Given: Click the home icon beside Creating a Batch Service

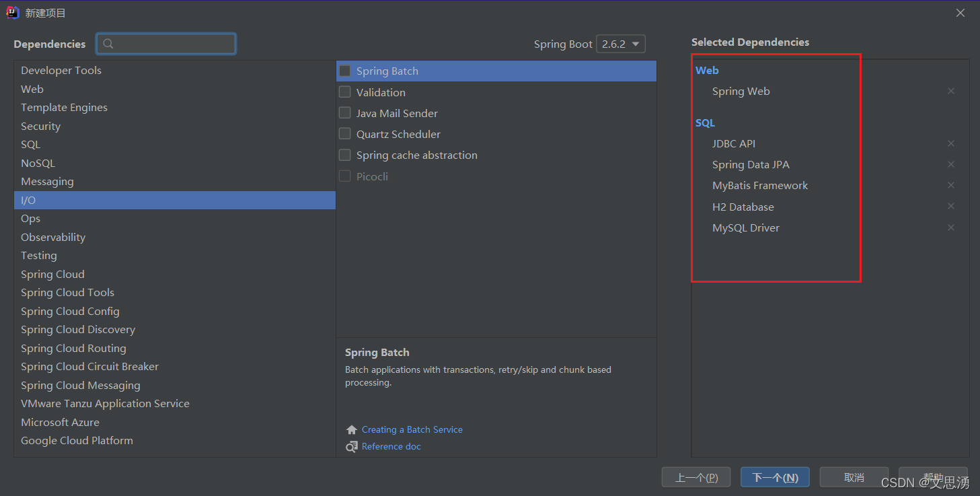Looking at the screenshot, I should tap(352, 429).
